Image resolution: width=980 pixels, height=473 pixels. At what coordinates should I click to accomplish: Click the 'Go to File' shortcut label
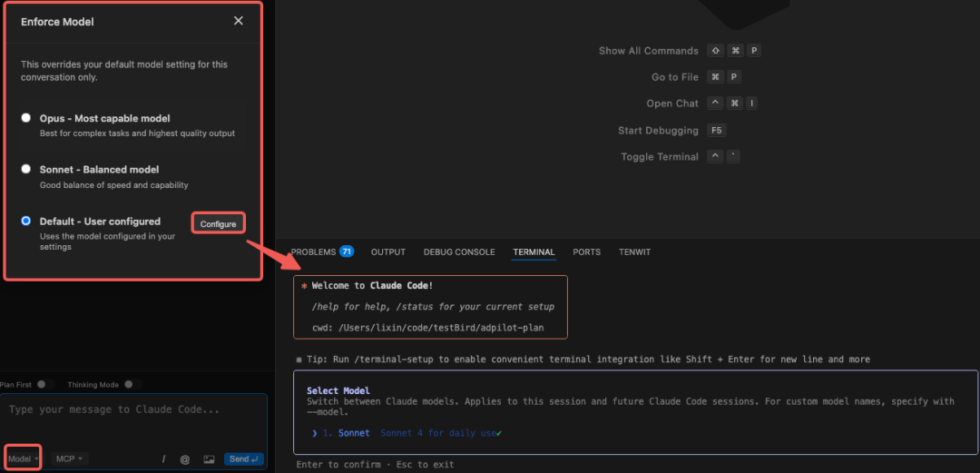675,77
